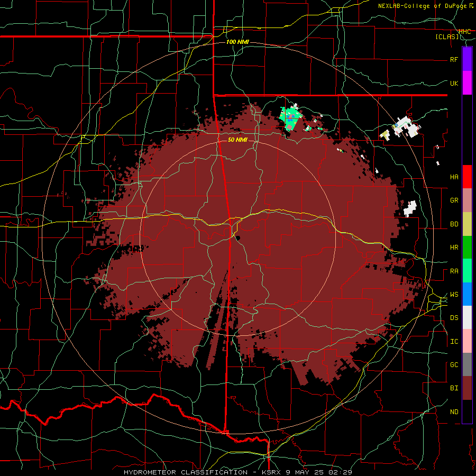This screenshot has height=476, width=476.
Task: Click the BI brown legend swatch
Action: (467, 388)
